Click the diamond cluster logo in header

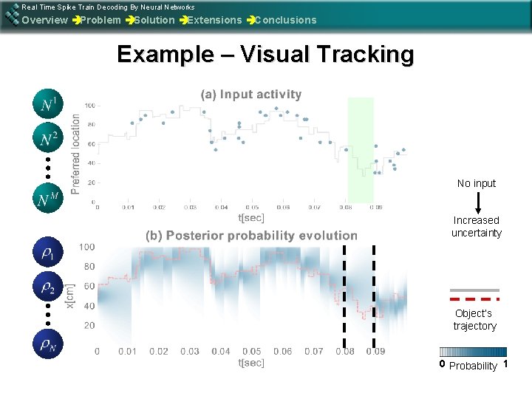click(13, 14)
